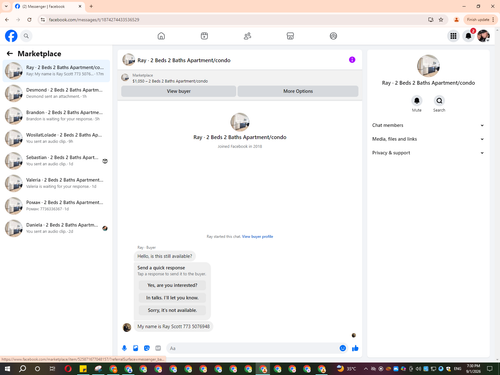500x375 pixels.
Task: Open Роман's conversation in chat list
Action: tap(56, 206)
